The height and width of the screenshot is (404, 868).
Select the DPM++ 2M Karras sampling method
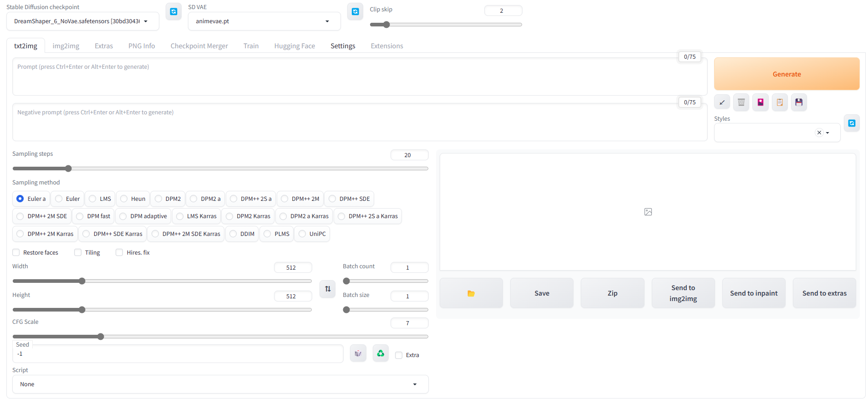(x=20, y=234)
